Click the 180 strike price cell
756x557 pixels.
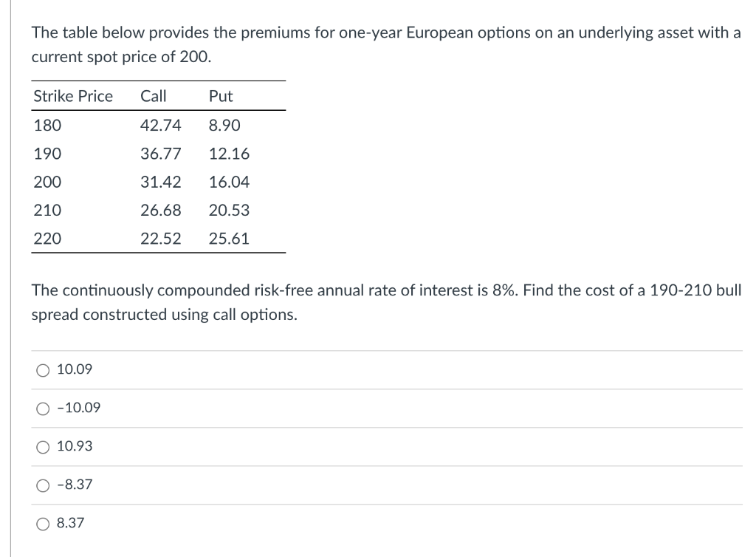48,126
